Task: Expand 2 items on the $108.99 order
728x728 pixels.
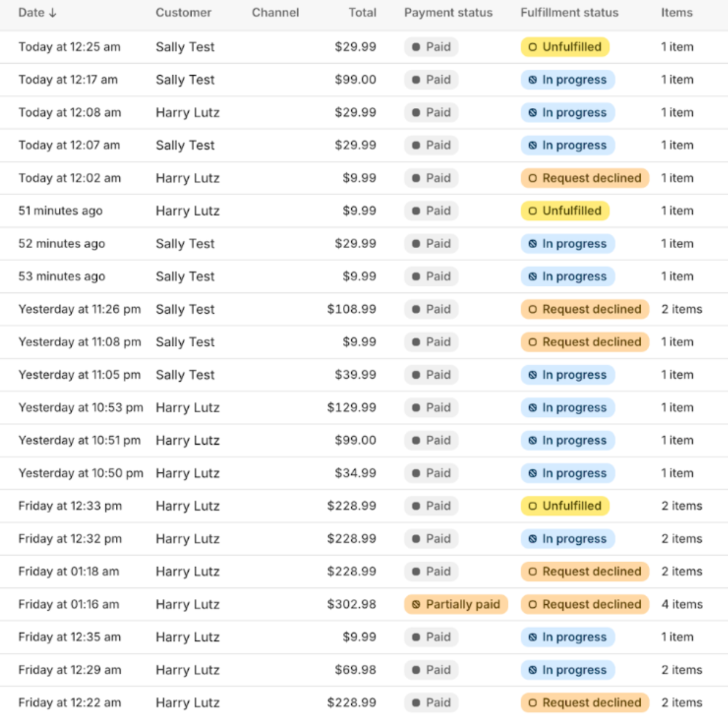Action: [x=682, y=309]
